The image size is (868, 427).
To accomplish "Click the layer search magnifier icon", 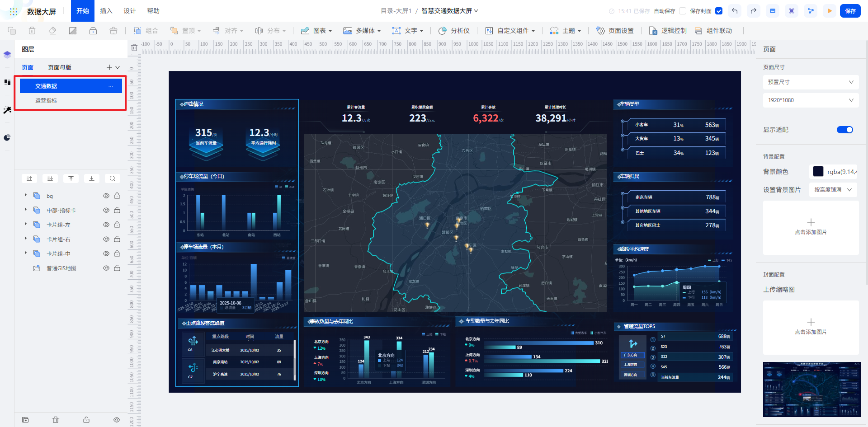I will coord(112,178).
